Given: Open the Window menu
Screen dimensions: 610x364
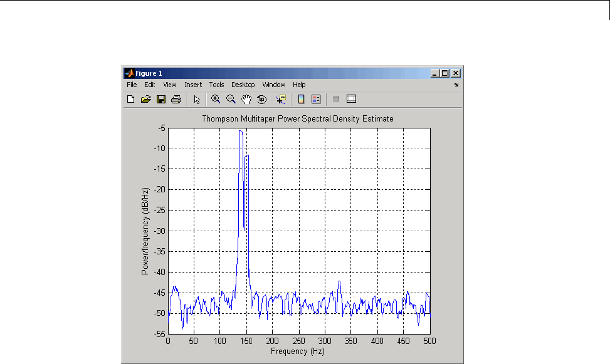Looking at the screenshot, I should coord(273,85).
